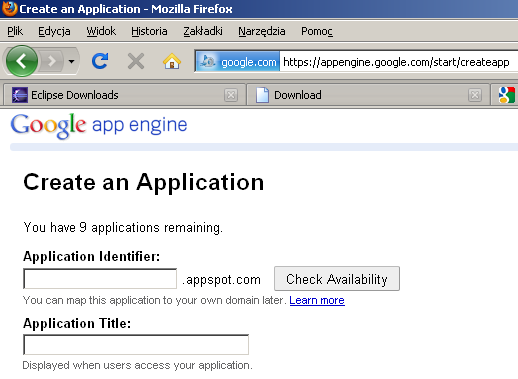The height and width of the screenshot is (379, 518).
Task: Open the Narzędzia menu
Action: coord(262,31)
